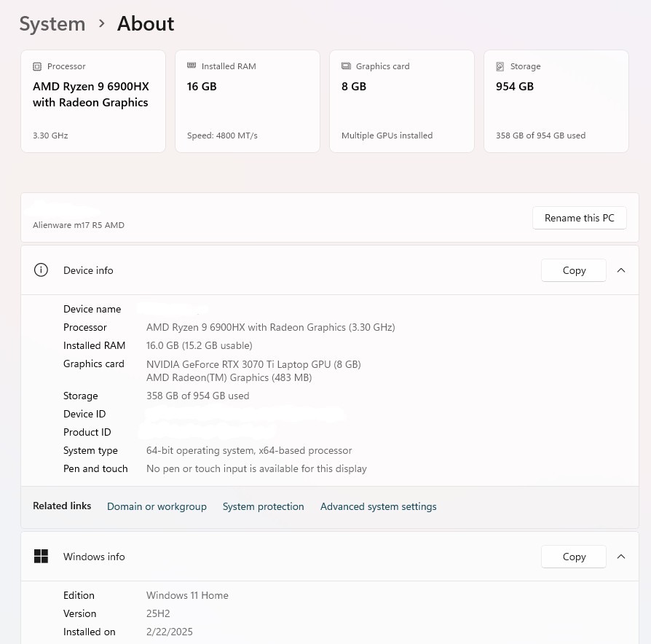Screen dimensions: 651x644
Task: Select installed date '2/22/2025'
Action: tap(170, 632)
